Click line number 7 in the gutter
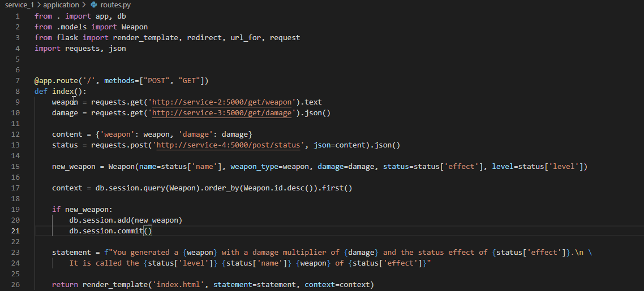Viewport: 644px width, 291px height. point(17,81)
